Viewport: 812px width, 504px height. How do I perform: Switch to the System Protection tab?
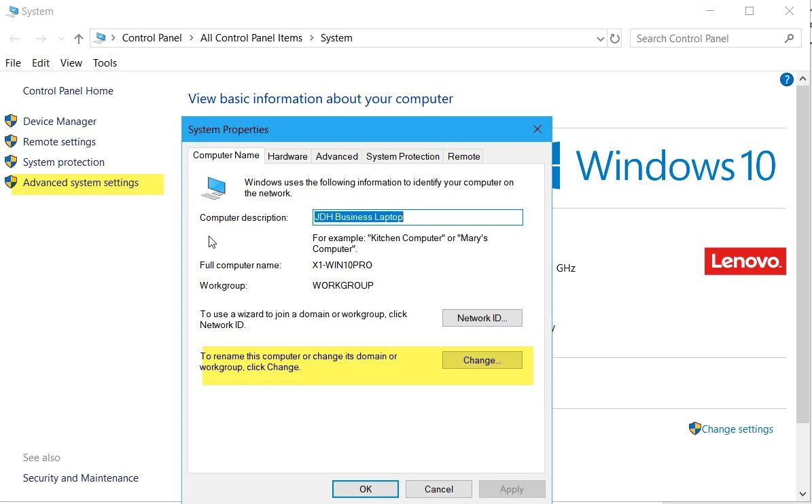pyautogui.click(x=402, y=156)
